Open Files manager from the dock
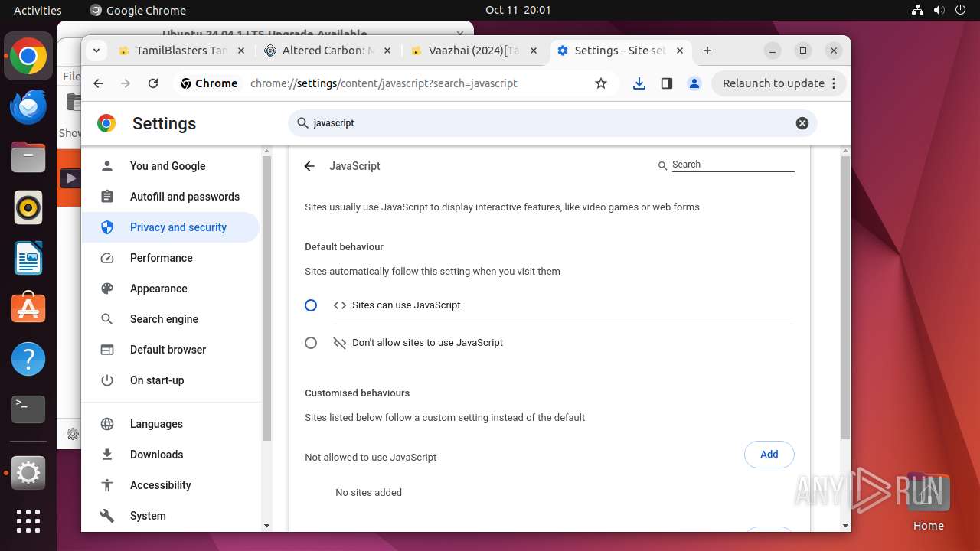 pyautogui.click(x=28, y=158)
